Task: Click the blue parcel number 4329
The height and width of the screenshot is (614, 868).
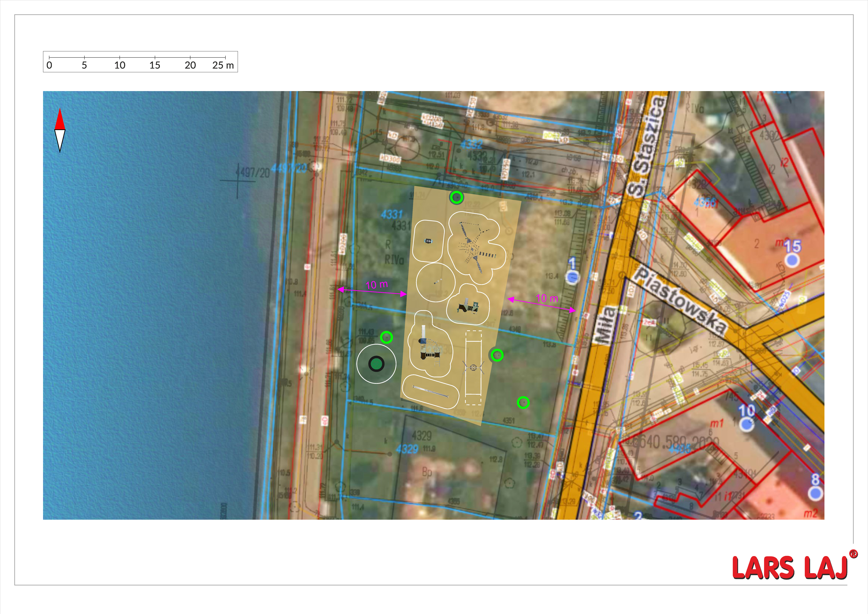Action: pos(407,449)
